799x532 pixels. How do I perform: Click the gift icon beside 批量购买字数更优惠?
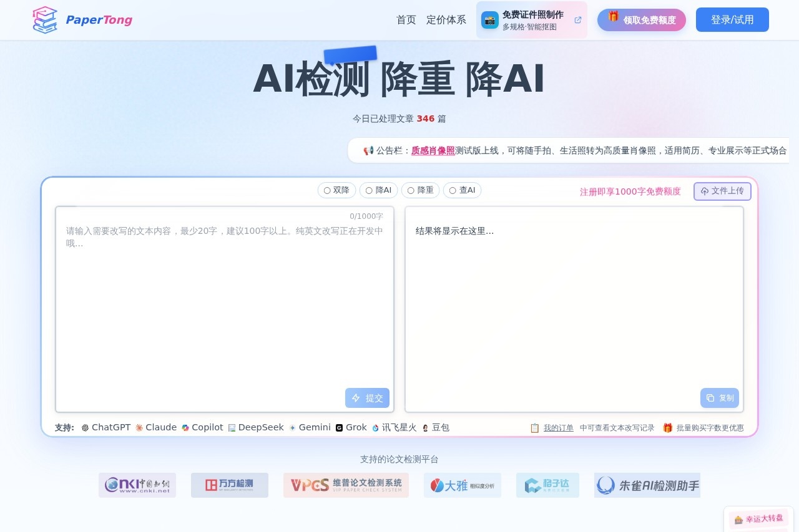pos(668,428)
